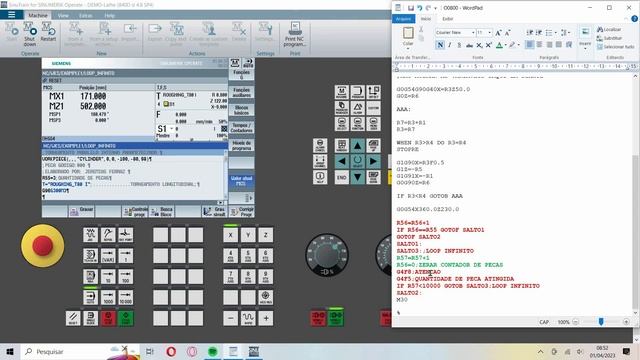Toggle bold (N) in WordPad
The image size is (640, 360).
440,45
